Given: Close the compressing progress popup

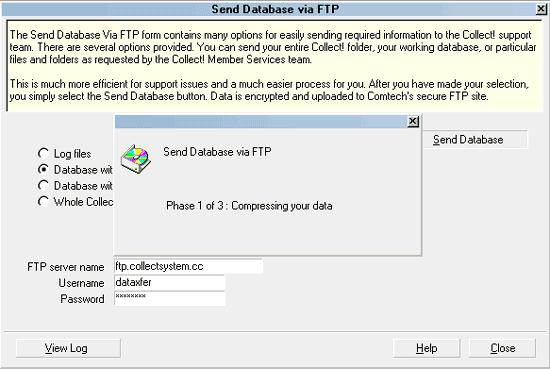Looking at the screenshot, I should 413,121.
